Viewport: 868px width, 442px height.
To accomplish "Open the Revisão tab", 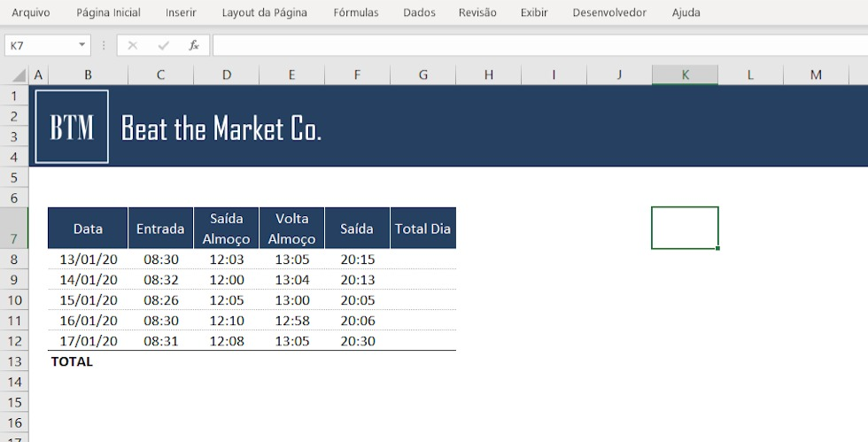I will (477, 12).
